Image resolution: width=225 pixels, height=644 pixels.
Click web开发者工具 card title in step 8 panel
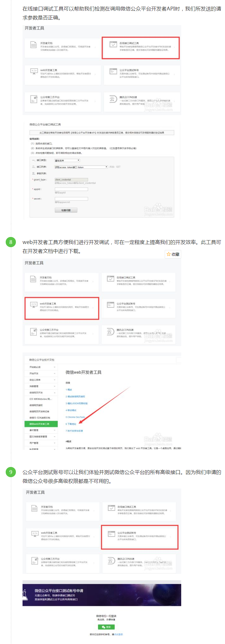pos(48,304)
